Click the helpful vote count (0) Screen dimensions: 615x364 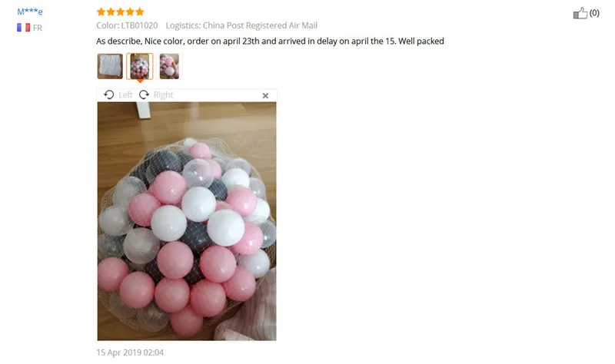[x=594, y=13]
